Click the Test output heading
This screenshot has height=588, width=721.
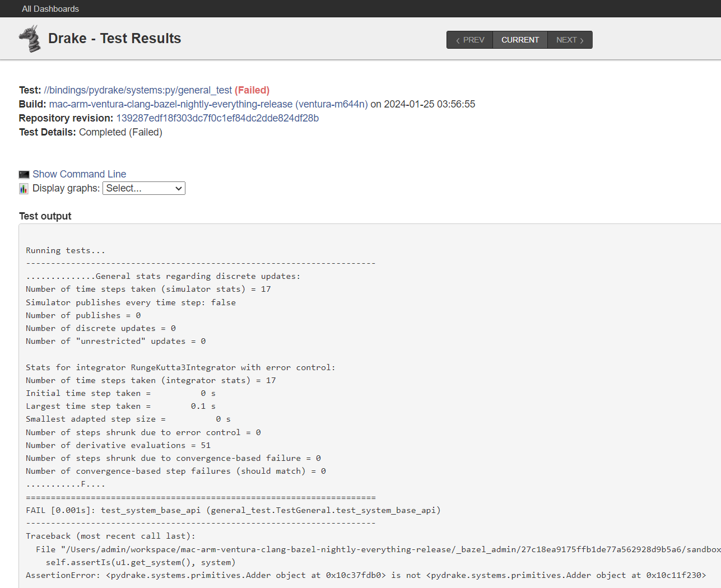point(45,216)
